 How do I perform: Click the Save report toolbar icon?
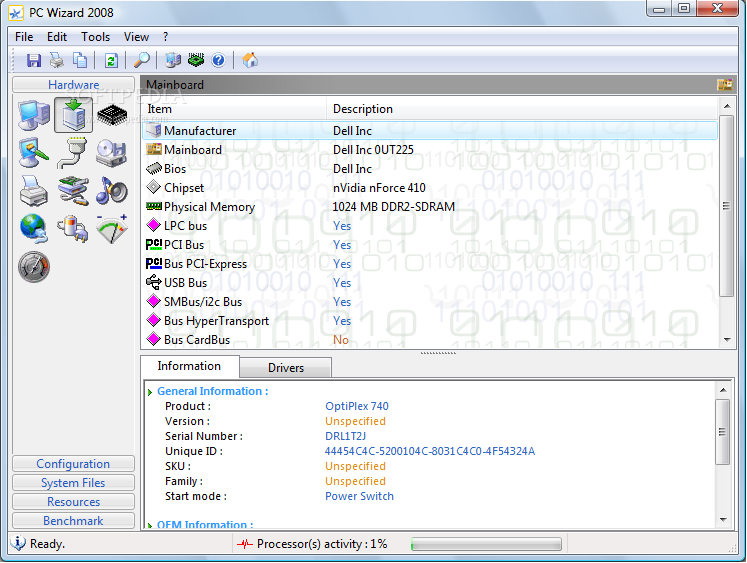click(x=34, y=60)
